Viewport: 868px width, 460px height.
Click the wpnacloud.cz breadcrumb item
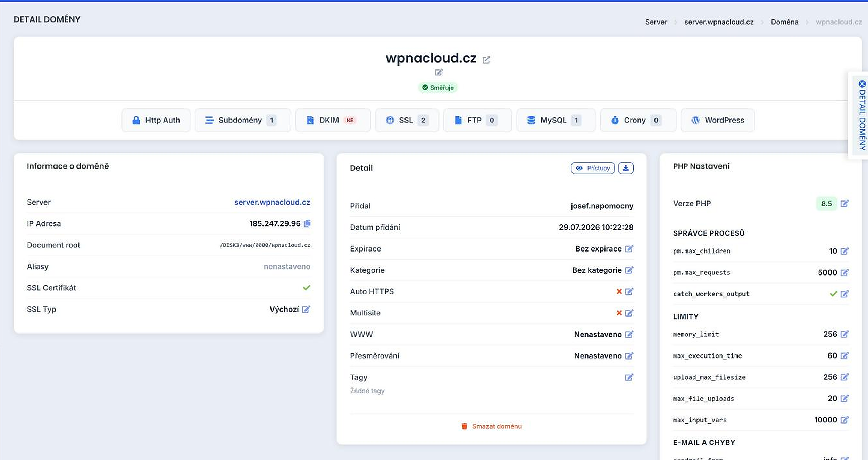click(838, 22)
